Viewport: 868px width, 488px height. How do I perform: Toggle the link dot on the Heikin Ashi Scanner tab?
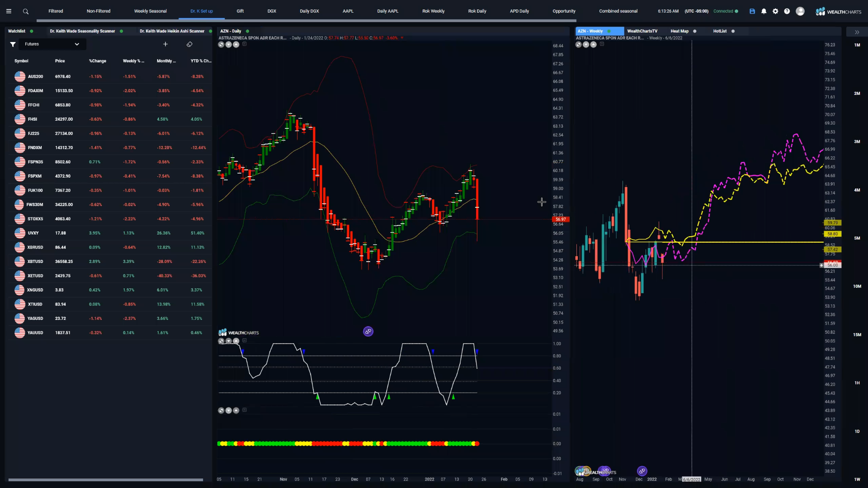210,31
